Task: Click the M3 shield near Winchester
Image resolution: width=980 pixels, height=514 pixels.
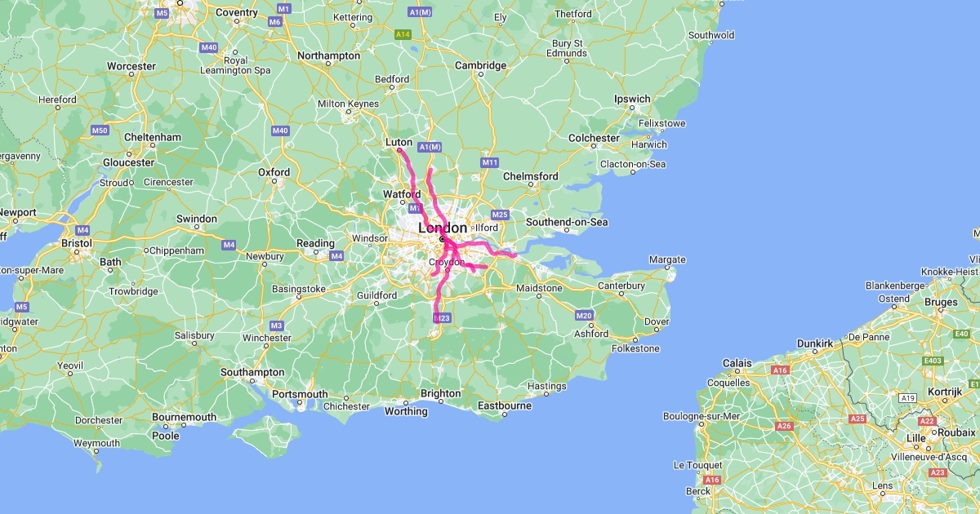Action: point(276,326)
